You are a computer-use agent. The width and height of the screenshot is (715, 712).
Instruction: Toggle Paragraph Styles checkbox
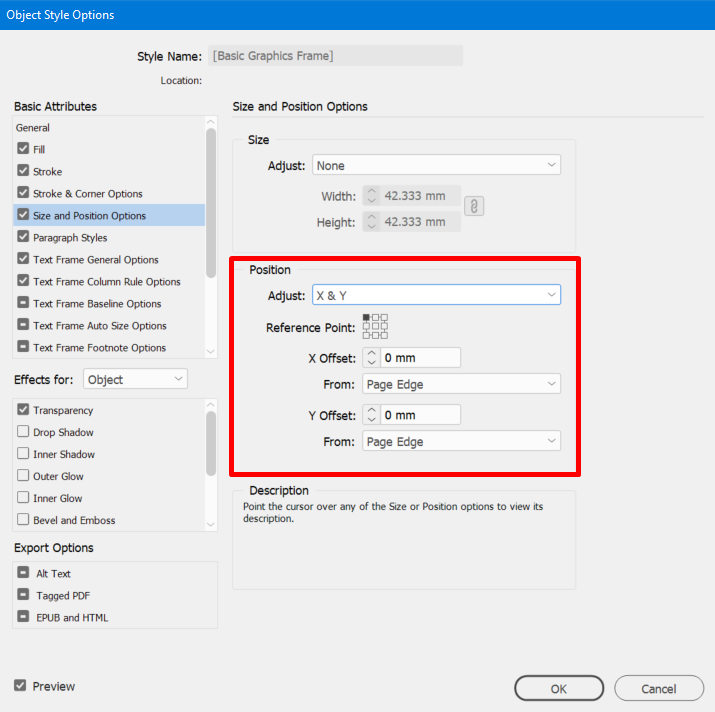tap(23, 236)
